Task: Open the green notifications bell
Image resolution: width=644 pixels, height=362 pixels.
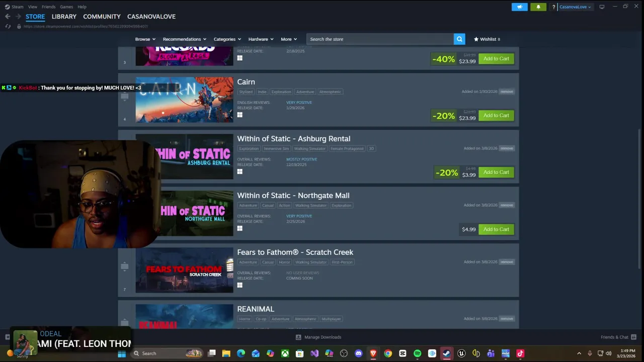Action: pyautogui.click(x=538, y=7)
